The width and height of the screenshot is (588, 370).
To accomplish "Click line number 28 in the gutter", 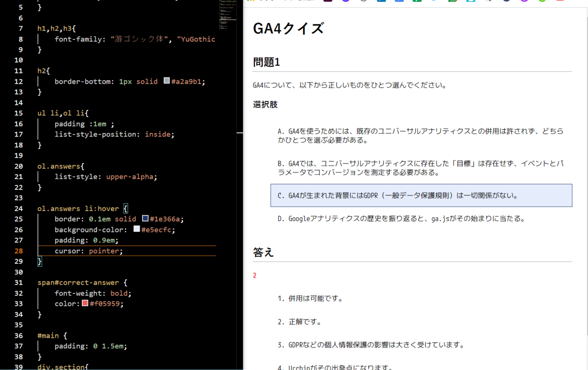I will coord(19,251).
